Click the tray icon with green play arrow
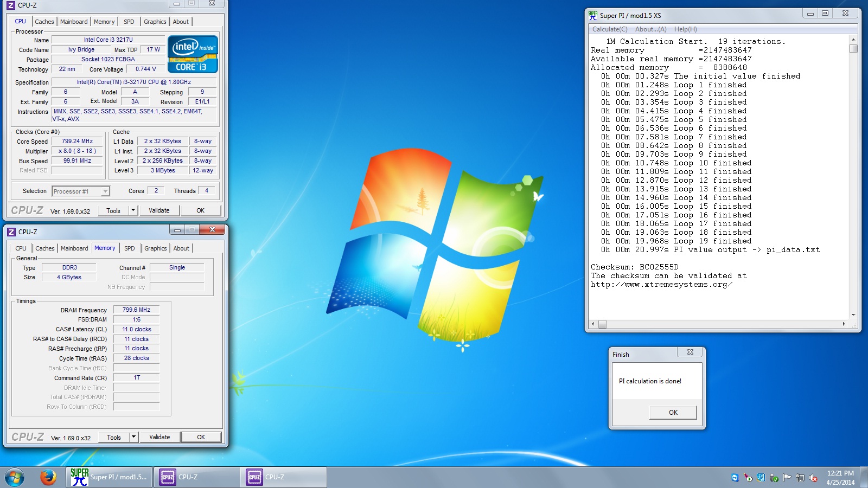 pyautogui.click(x=748, y=478)
